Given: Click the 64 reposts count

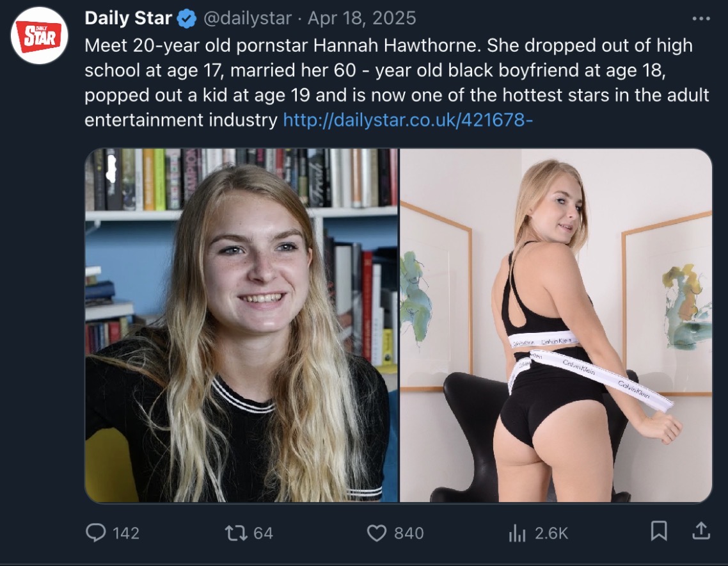Looking at the screenshot, I should pos(264,533).
